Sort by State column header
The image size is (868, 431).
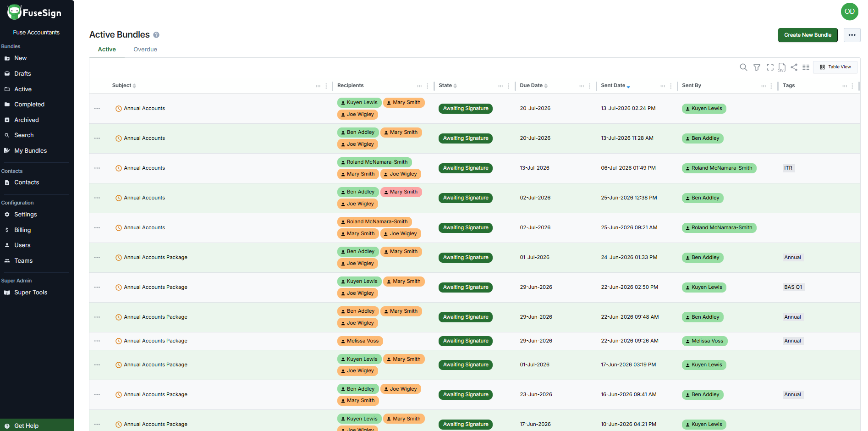click(x=448, y=86)
